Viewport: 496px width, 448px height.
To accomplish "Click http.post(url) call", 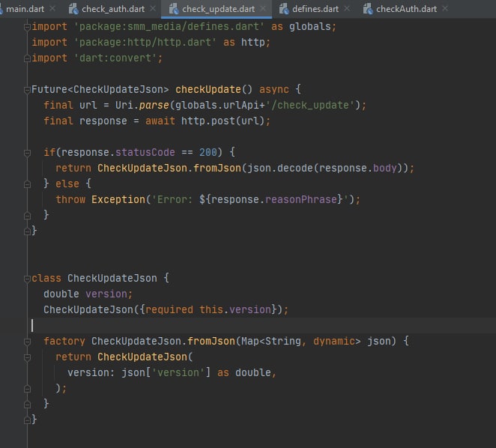I will tap(223, 121).
